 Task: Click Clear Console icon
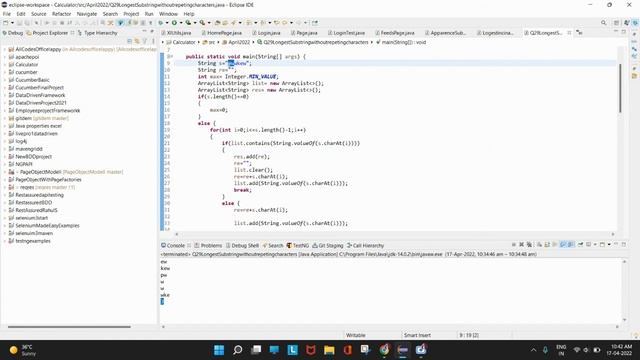coord(539,244)
